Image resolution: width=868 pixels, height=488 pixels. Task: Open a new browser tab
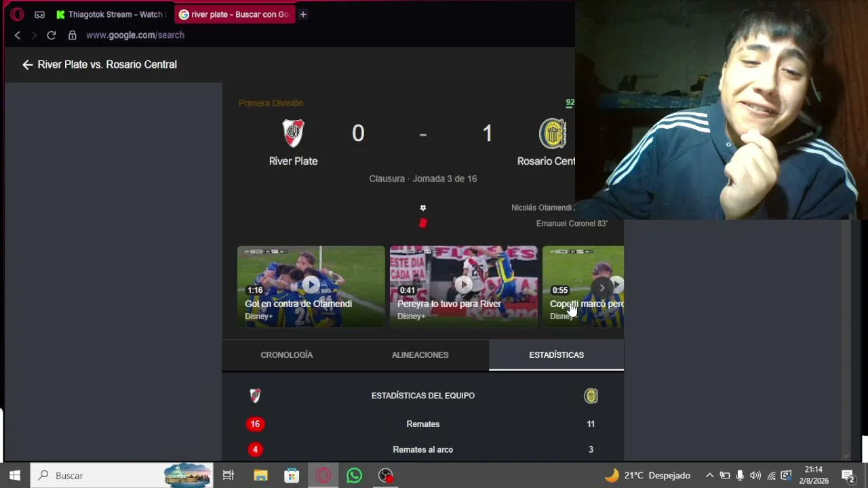(303, 14)
